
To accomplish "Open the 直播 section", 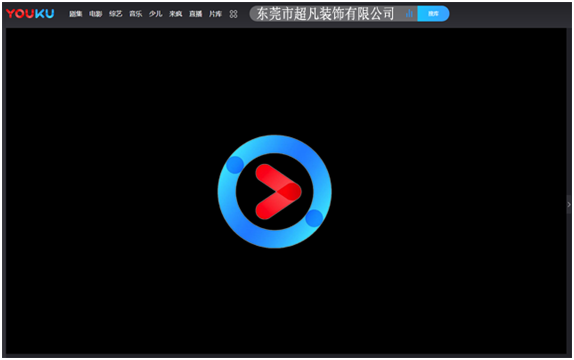I will click(x=195, y=14).
